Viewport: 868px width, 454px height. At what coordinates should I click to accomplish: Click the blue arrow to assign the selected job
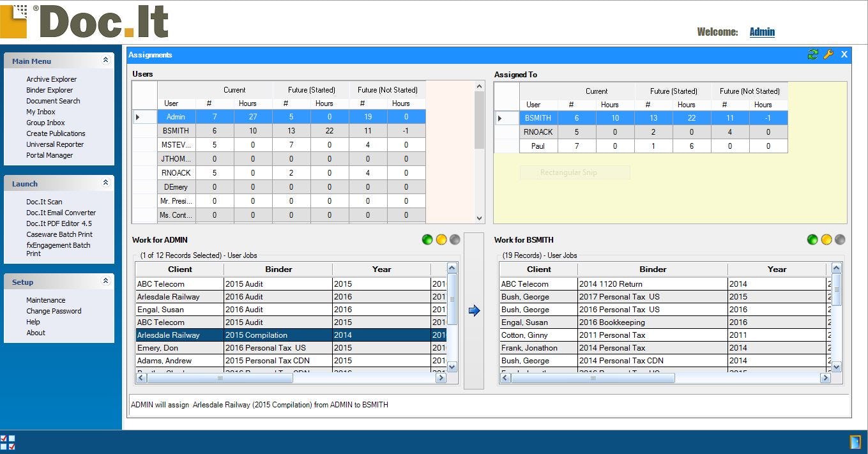(474, 310)
